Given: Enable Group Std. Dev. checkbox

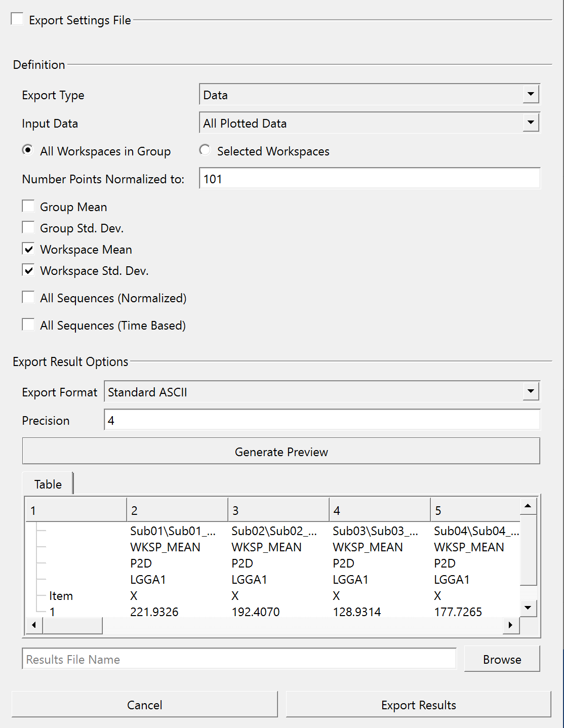Looking at the screenshot, I should pos(28,228).
